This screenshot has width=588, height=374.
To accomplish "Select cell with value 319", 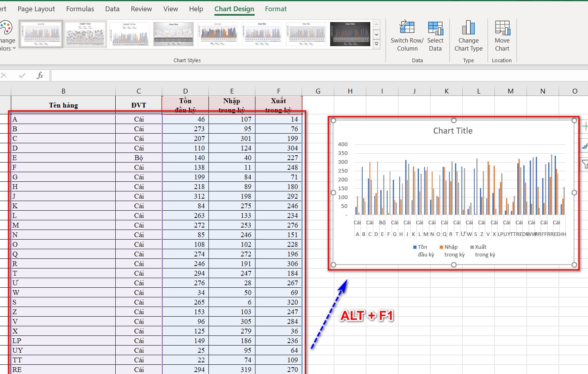I will click(232, 370).
